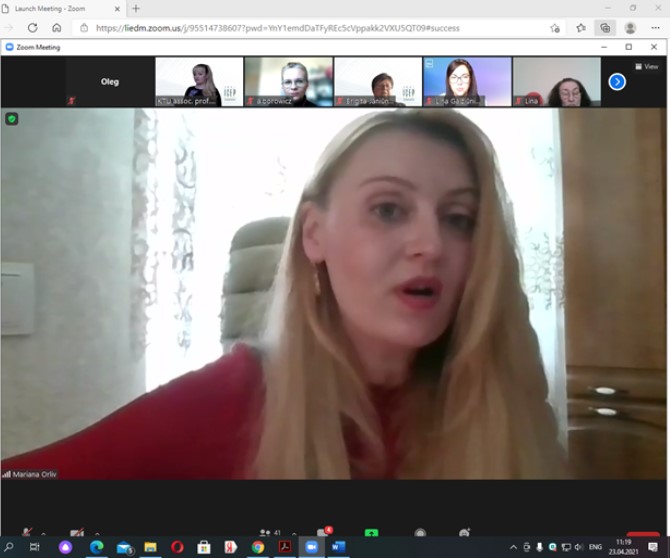
Task: Click the ENG language indicator in the tray
Action: tap(595, 547)
